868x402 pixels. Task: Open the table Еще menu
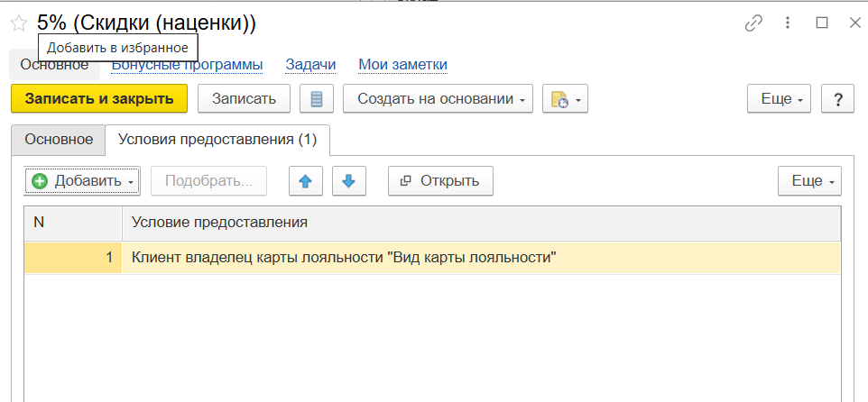point(809,181)
